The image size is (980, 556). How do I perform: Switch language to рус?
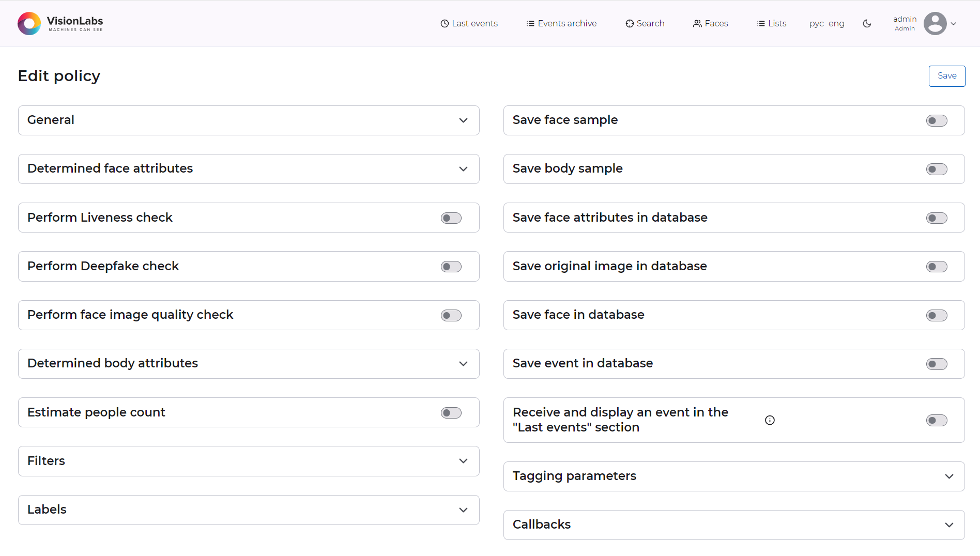(816, 23)
